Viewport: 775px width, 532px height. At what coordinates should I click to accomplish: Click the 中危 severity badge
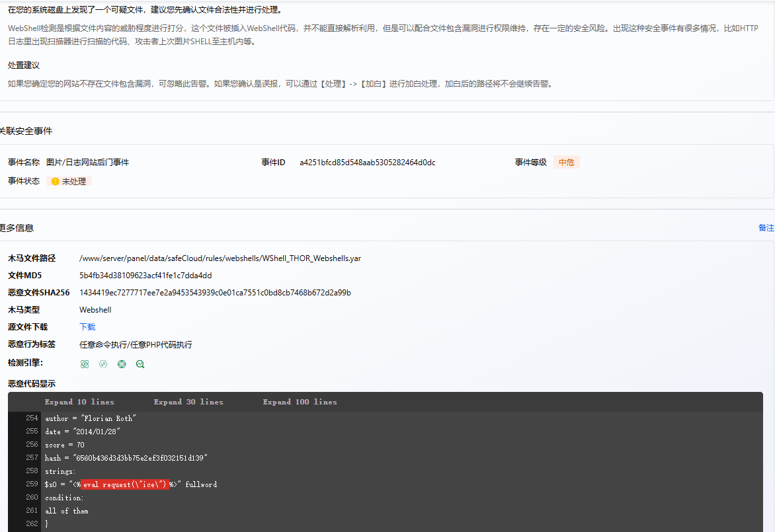click(x=567, y=162)
